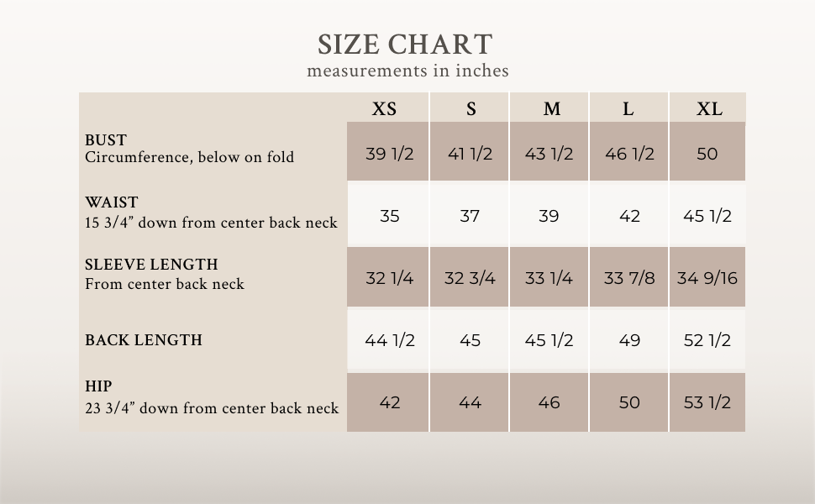815x504 pixels.
Task: Select the L size column header
Action: click(628, 109)
